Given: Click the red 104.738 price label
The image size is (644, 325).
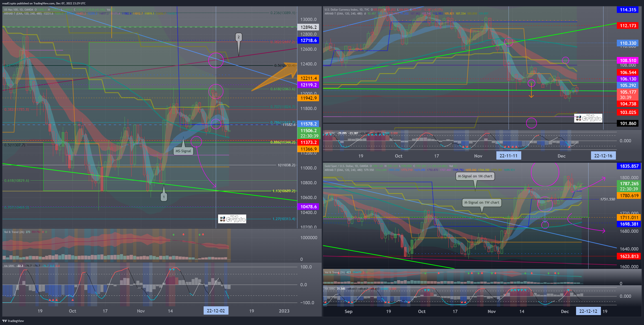Looking at the screenshot, I should tap(628, 104).
